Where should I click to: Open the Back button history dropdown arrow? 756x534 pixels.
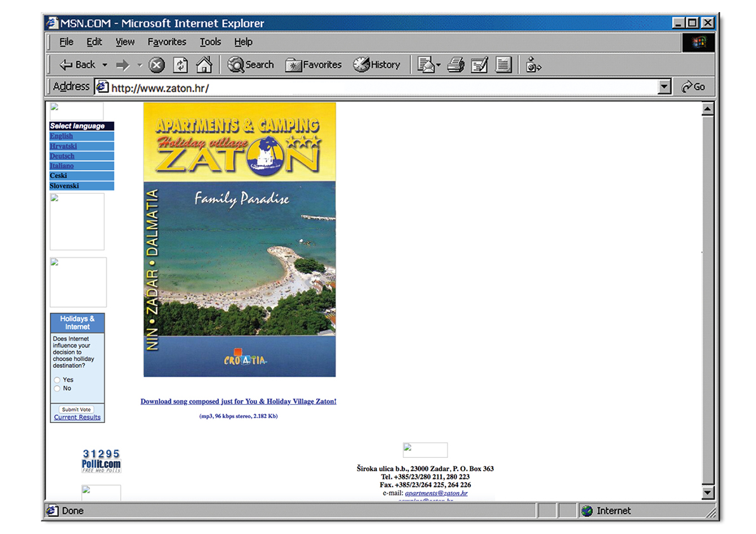(105, 65)
